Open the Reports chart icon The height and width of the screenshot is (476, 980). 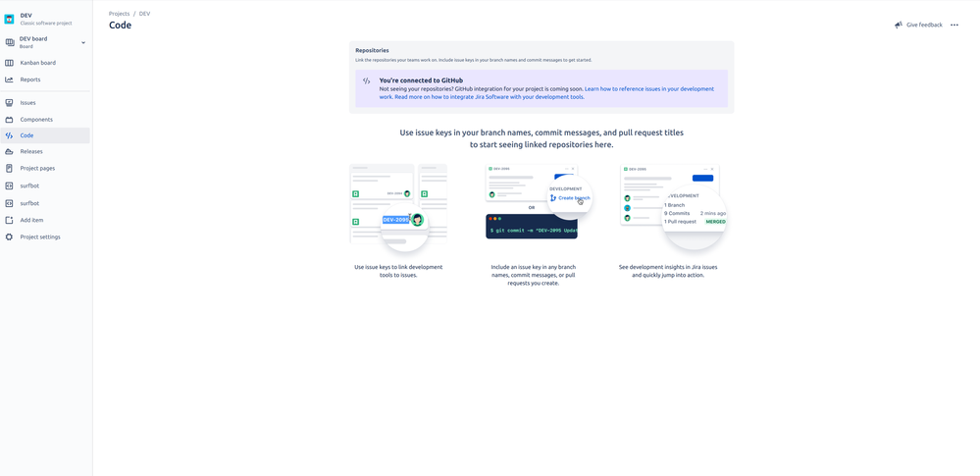coord(9,79)
